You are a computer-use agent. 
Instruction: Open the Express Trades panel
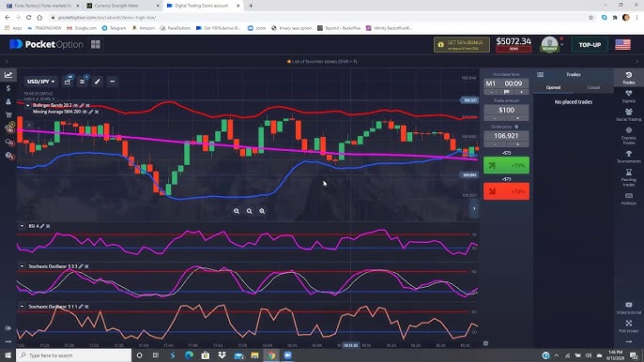point(628,135)
